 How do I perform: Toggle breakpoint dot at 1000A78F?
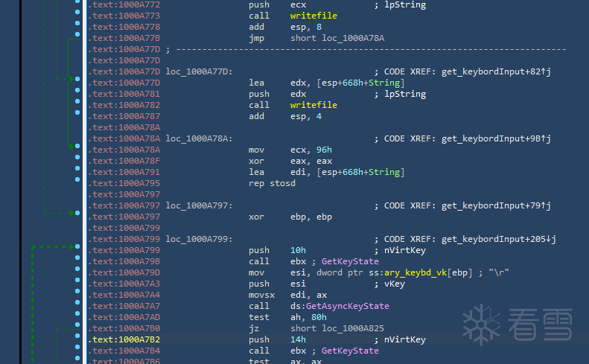(77, 157)
